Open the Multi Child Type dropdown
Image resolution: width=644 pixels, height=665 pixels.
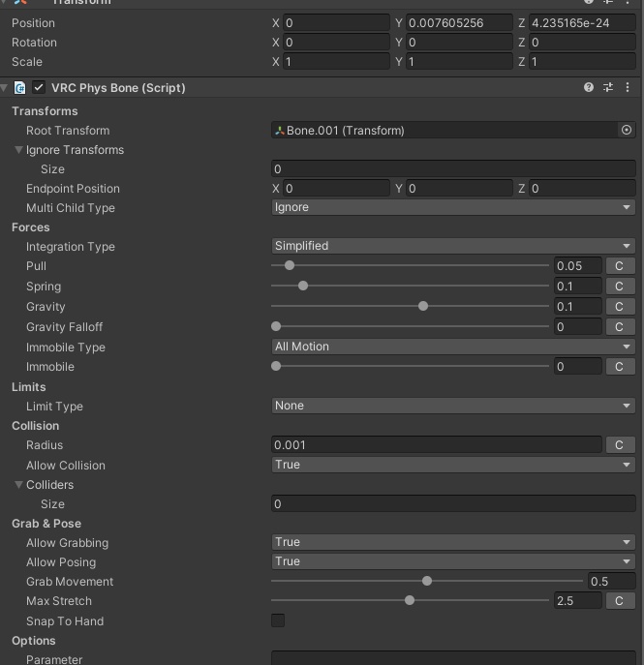pyautogui.click(x=453, y=207)
